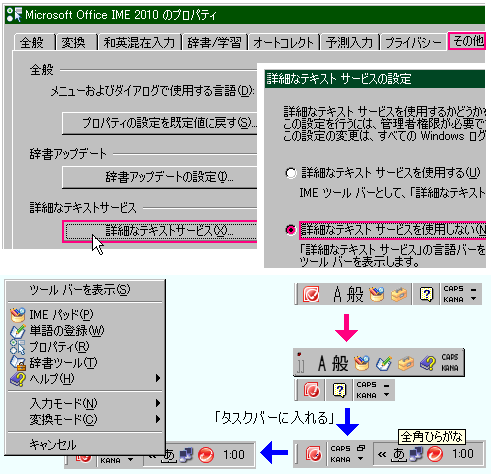This screenshot has height=474, width=494.
Task: Click the A input mode button next to the red IME icon
Action: coord(337,294)
